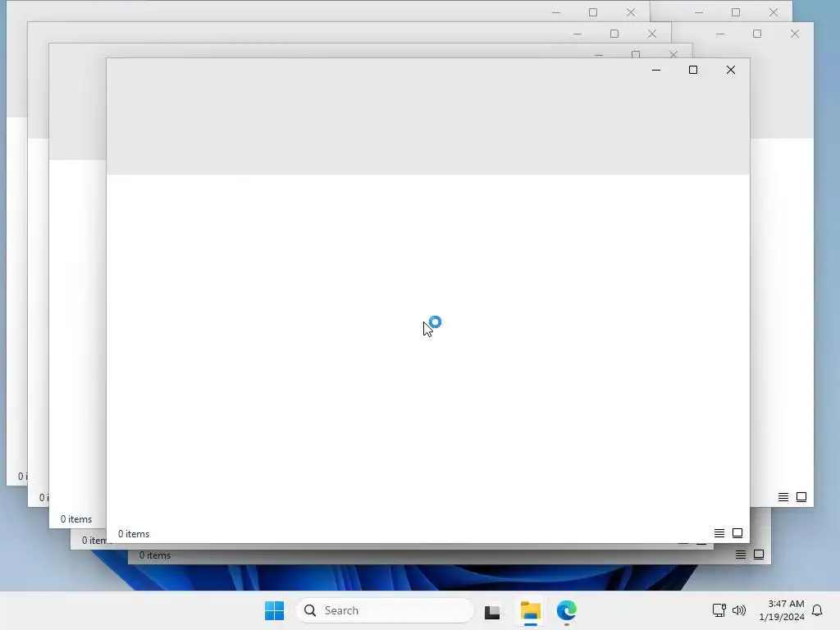840x630 pixels.
Task: Close the front File Explorer window
Action: click(x=731, y=70)
